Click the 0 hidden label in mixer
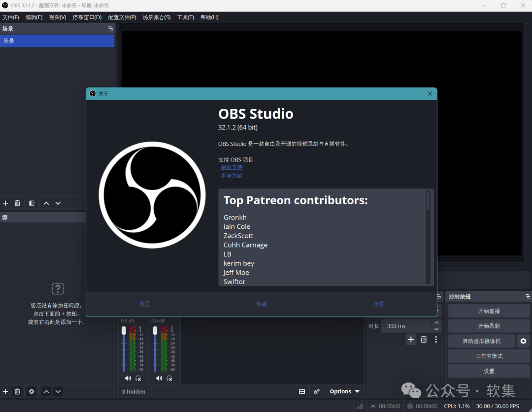This screenshot has width=532, height=412. pyautogui.click(x=133, y=392)
